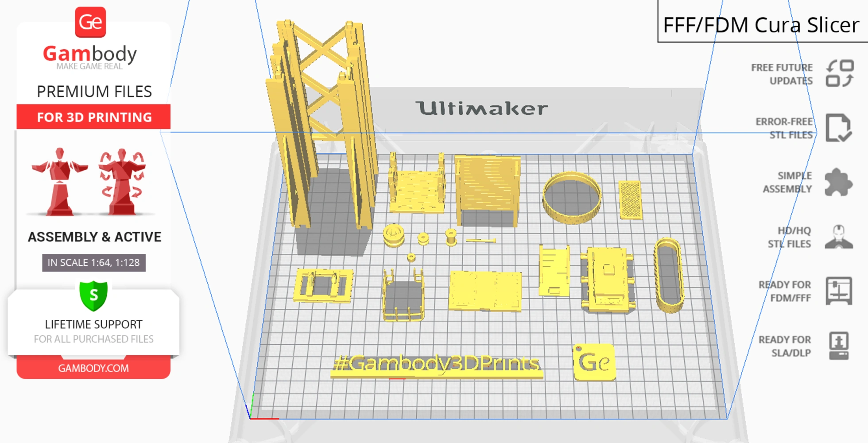Click the red scale bar under the tower model

[x=397, y=379]
